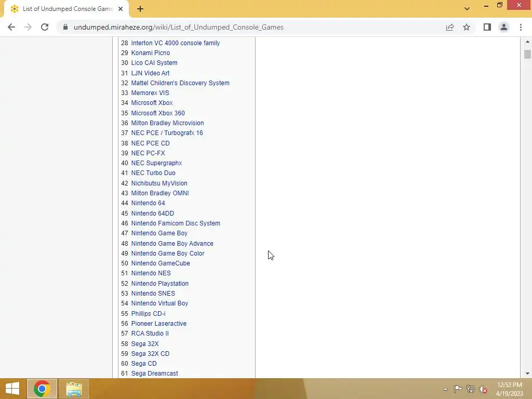Jump to the Konami Picno section
Screen dimensions: 532x399
(150, 53)
